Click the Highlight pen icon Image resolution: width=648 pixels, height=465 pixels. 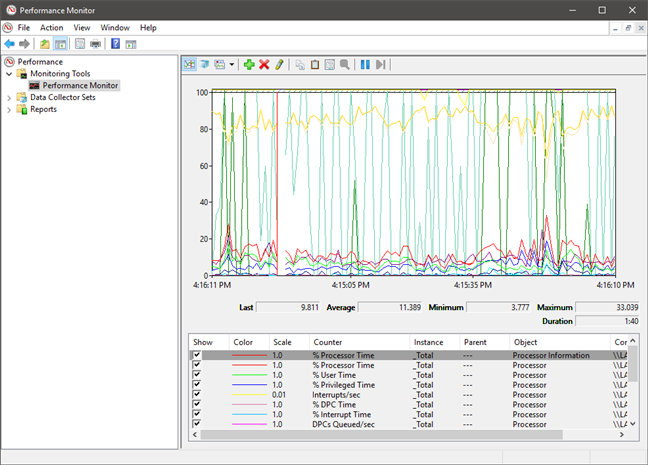pyautogui.click(x=280, y=64)
